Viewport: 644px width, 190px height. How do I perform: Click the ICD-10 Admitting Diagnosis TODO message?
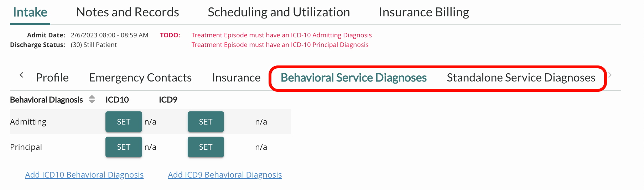click(x=281, y=35)
